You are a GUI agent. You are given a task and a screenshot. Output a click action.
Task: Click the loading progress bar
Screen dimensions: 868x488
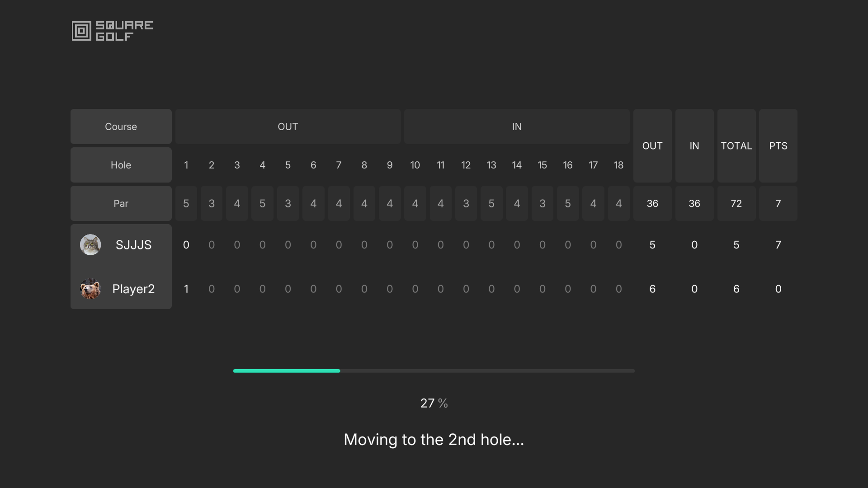click(434, 371)
